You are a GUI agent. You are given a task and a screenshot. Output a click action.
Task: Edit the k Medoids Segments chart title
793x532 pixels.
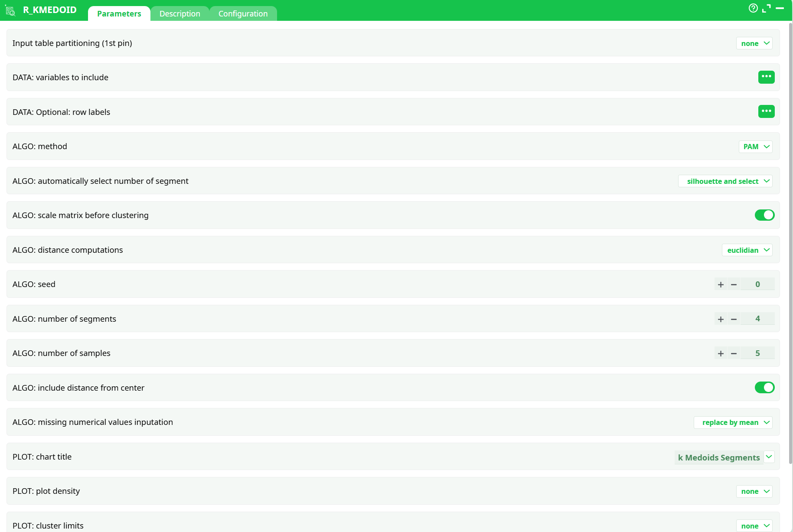[718, 457]
